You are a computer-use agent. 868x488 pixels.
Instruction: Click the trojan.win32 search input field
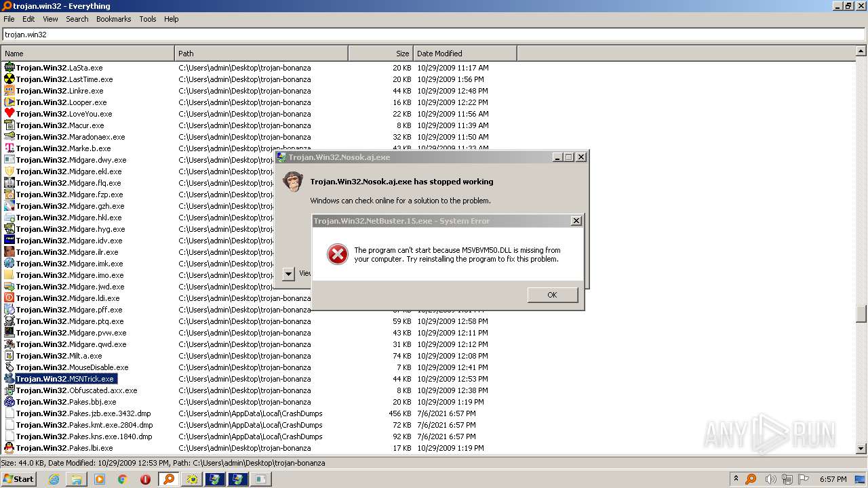click(x=433, y=35)
